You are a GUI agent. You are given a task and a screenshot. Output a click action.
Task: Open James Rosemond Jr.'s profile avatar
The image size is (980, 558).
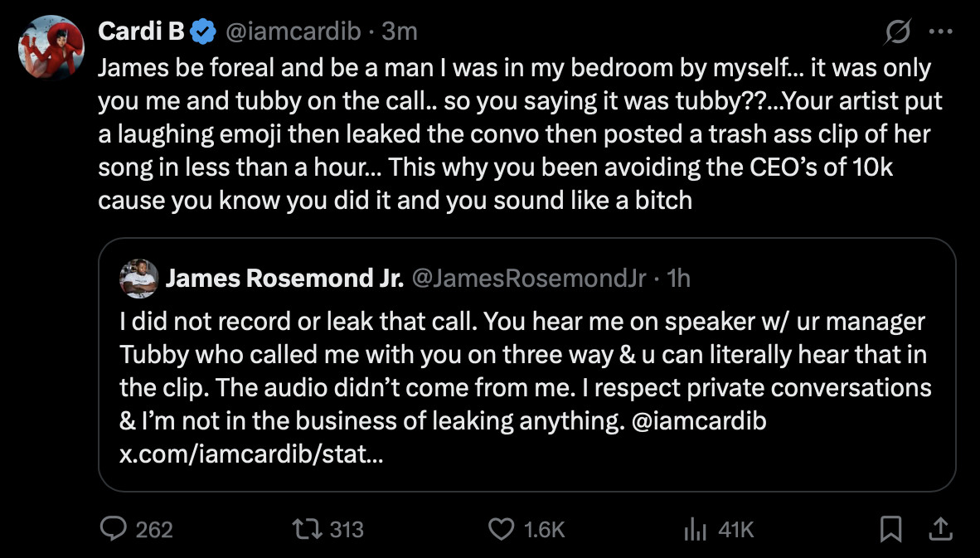click(x=139, y=279)
